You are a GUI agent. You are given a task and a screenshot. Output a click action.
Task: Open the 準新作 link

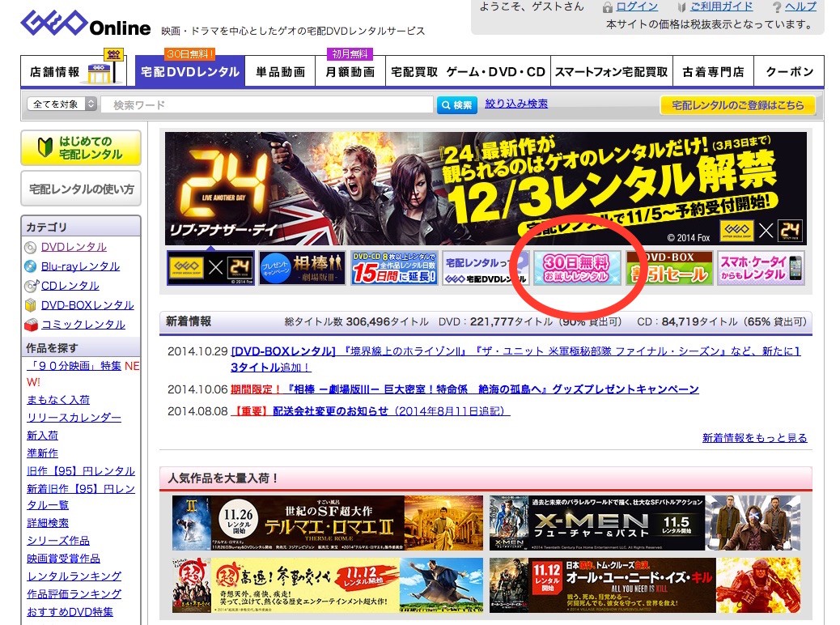tap(42, 453)
